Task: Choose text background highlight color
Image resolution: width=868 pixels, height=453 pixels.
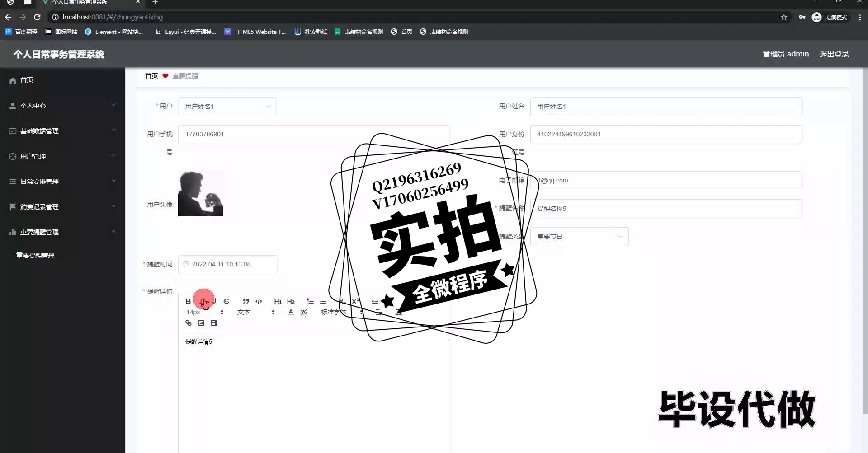Action: 304,312
